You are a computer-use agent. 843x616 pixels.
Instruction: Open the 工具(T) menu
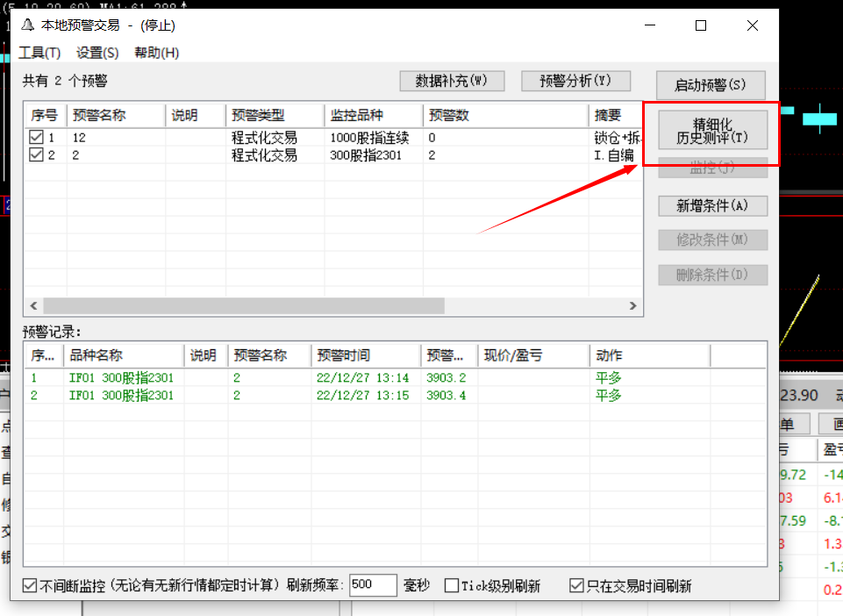[39, 53]
